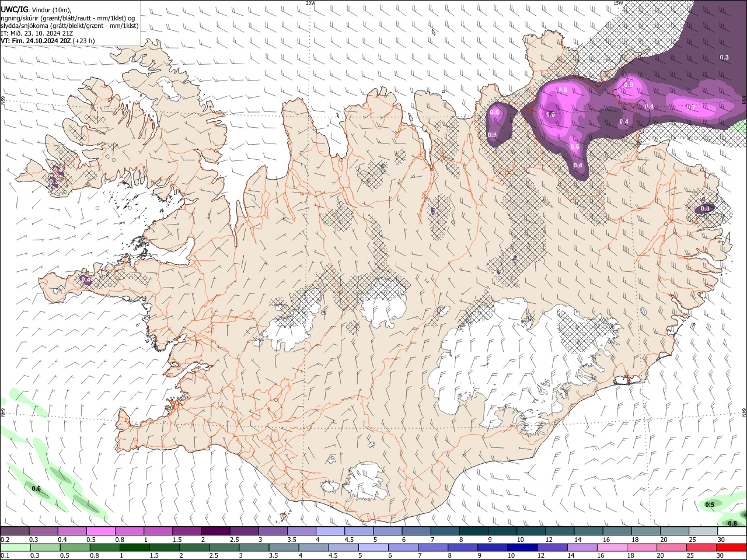The image size is (747, 560).
Task: Click the palest green 0.1 swatch, lower scale
Action: click(x=15, y=548)
